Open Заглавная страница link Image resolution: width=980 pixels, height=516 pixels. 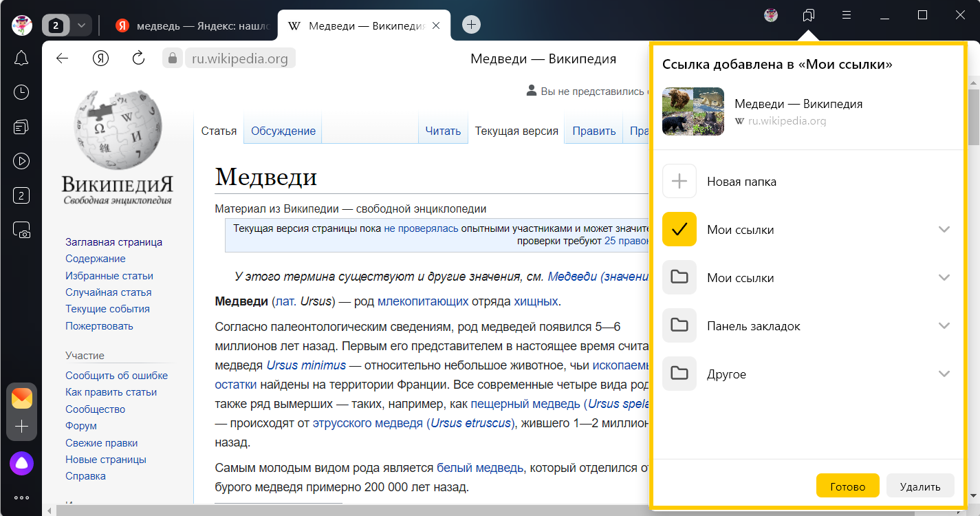coord(114,242)
